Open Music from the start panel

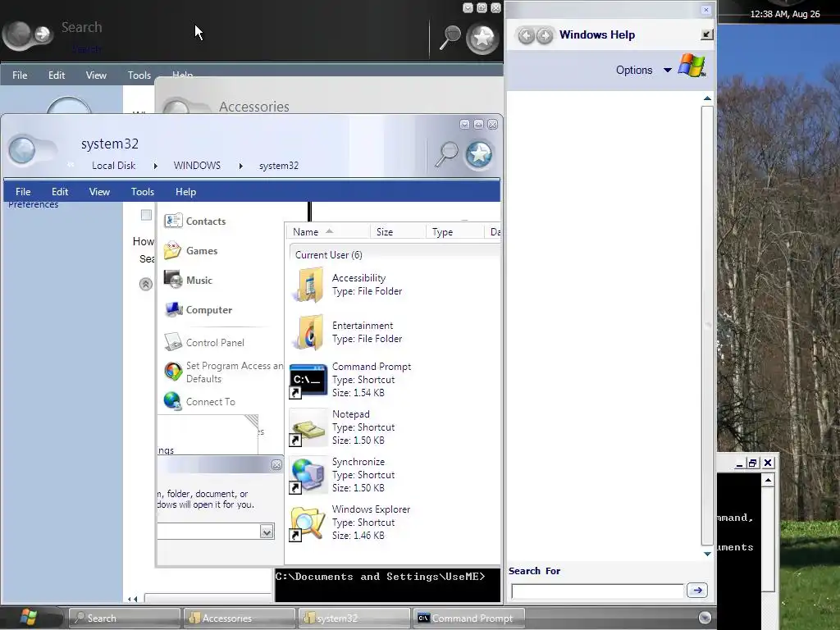(199, 281)
